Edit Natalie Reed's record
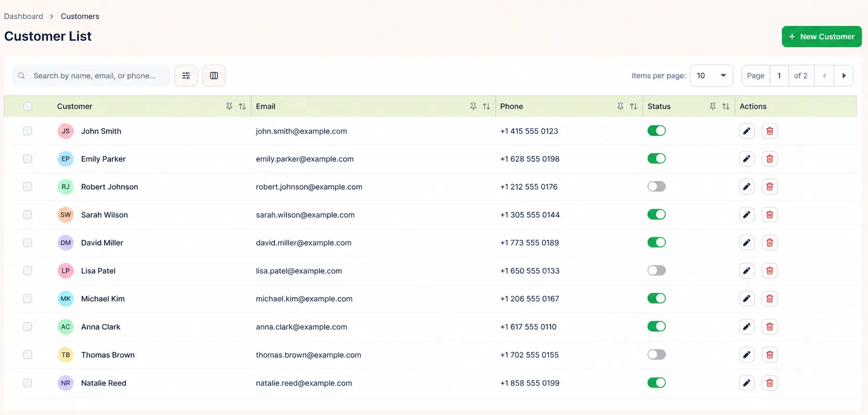The width and height of the screenshot is (868, 415). (746, 383)
